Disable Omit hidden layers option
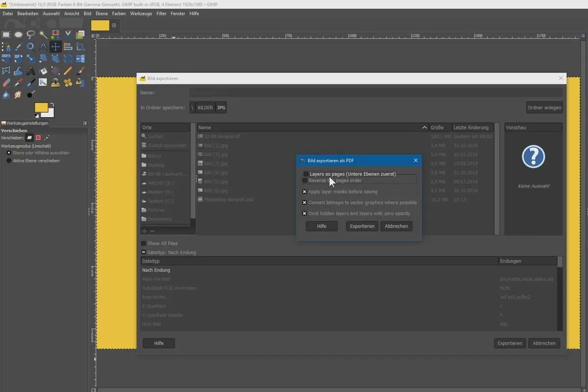 coord(305,213)
